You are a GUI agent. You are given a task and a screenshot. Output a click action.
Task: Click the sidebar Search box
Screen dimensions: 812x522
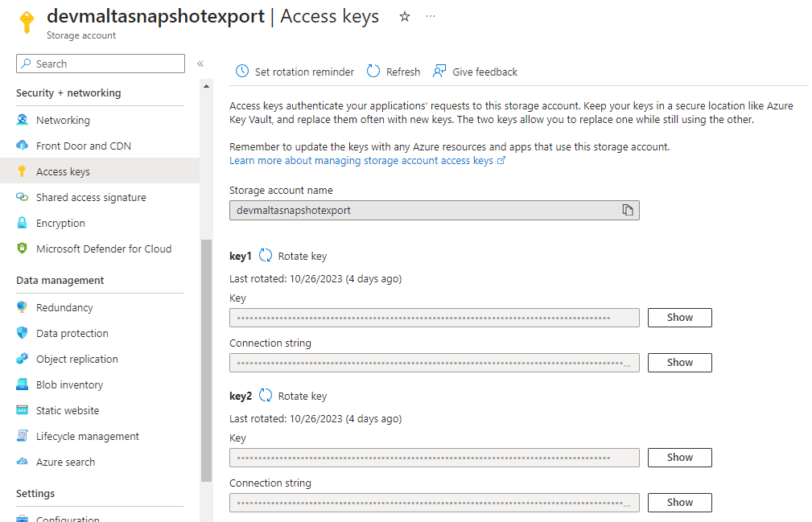(x=101, y=64)
